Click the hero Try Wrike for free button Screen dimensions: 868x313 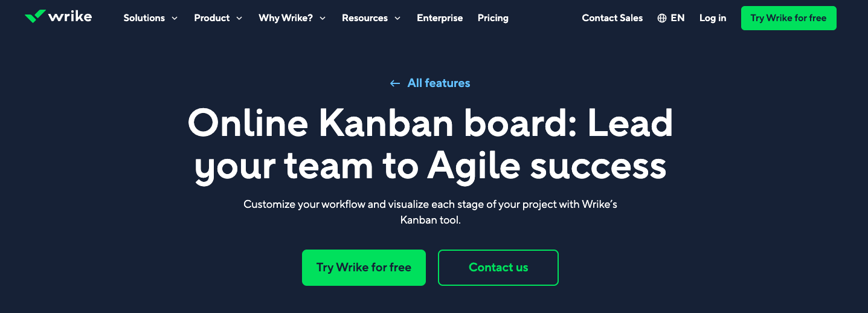click(364, 267)
